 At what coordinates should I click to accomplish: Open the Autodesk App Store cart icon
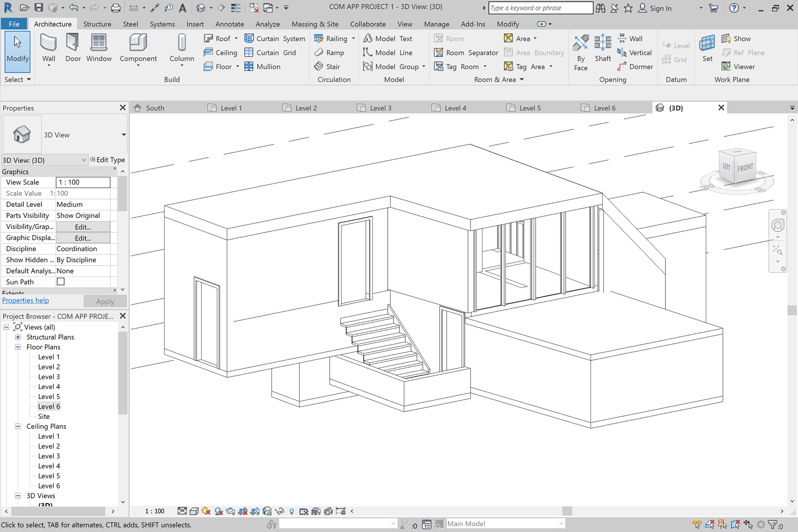pos(713,8)
